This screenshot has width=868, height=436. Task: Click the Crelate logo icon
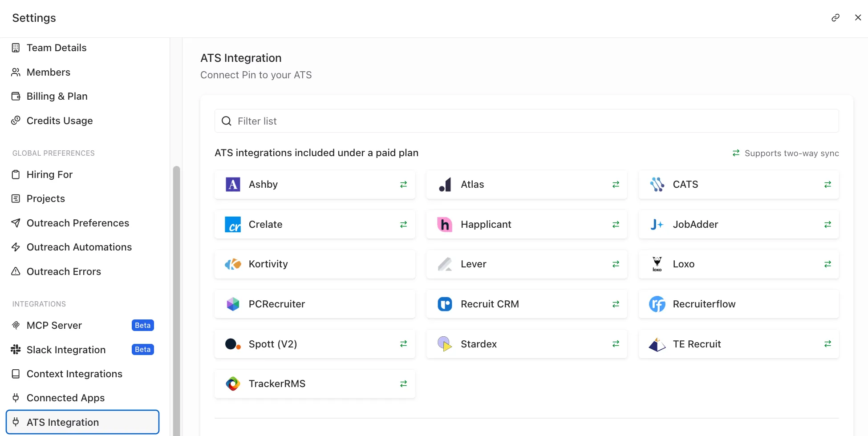coord(233,224)
